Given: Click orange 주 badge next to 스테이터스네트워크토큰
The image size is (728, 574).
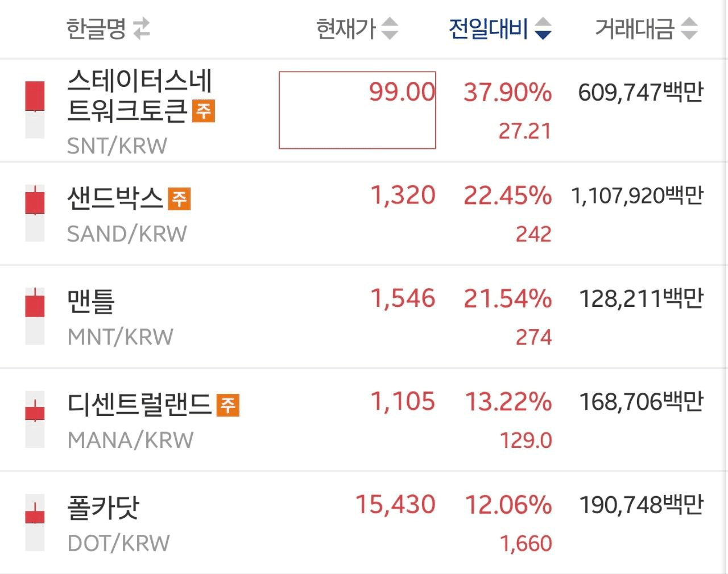Looking at the screenshot, I should 204,111.
